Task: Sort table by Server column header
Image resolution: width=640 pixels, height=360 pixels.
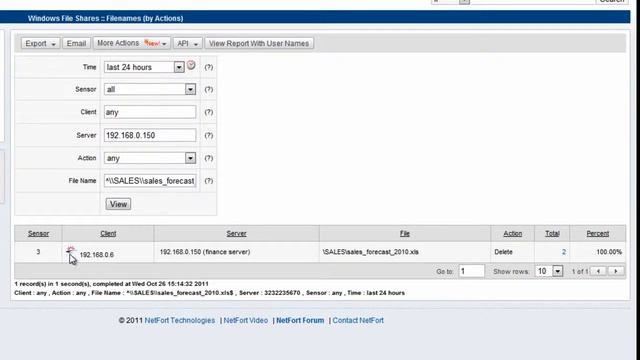Action: click(x=236, y=233)
